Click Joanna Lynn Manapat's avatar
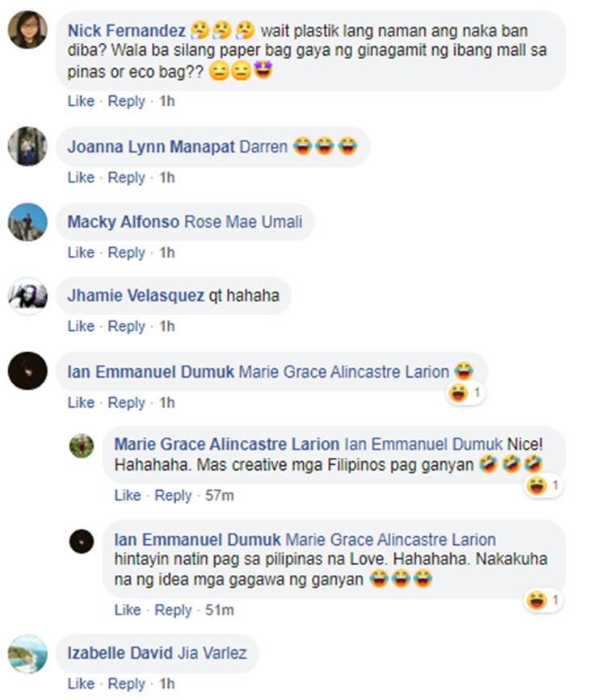 point(27,146)
